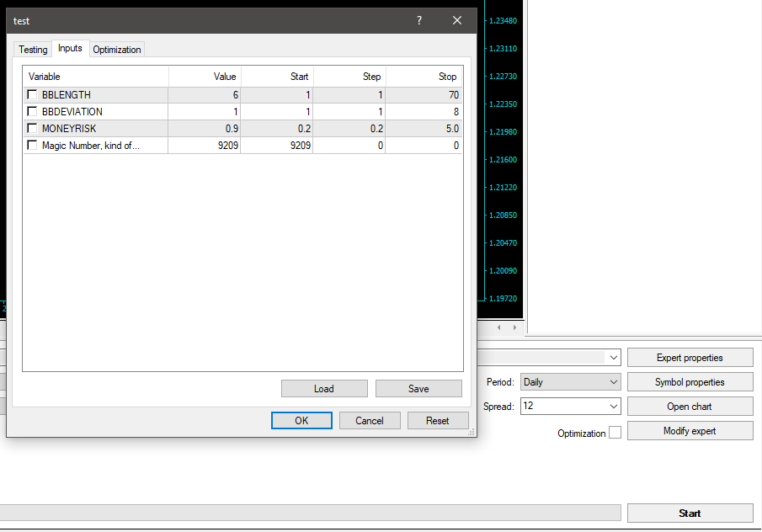
Task: Switch to the Testing tab
Action: pos(33,49)
